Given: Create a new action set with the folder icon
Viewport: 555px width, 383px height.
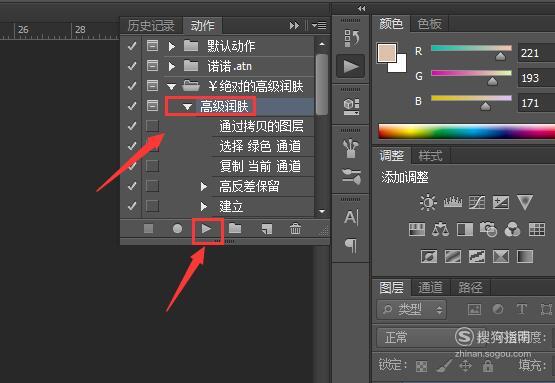Looking at the screenshot, I should tap(235, 229).
